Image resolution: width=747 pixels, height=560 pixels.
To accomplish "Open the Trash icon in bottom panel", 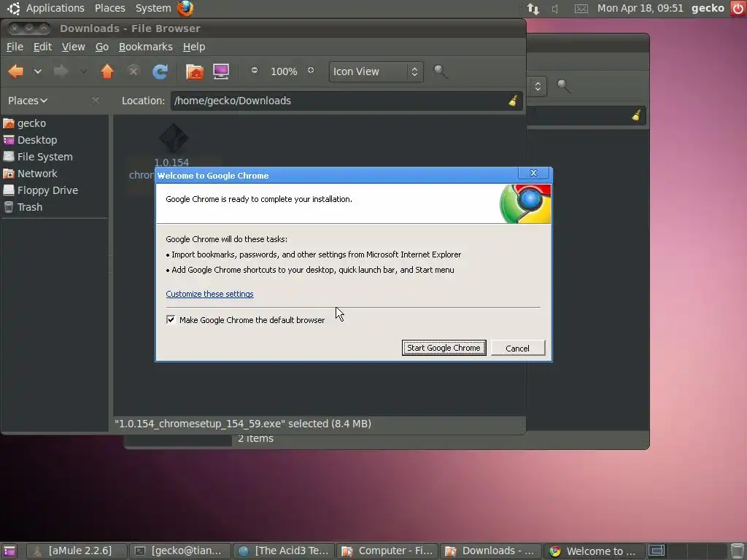I will click(x=738, y=551).
